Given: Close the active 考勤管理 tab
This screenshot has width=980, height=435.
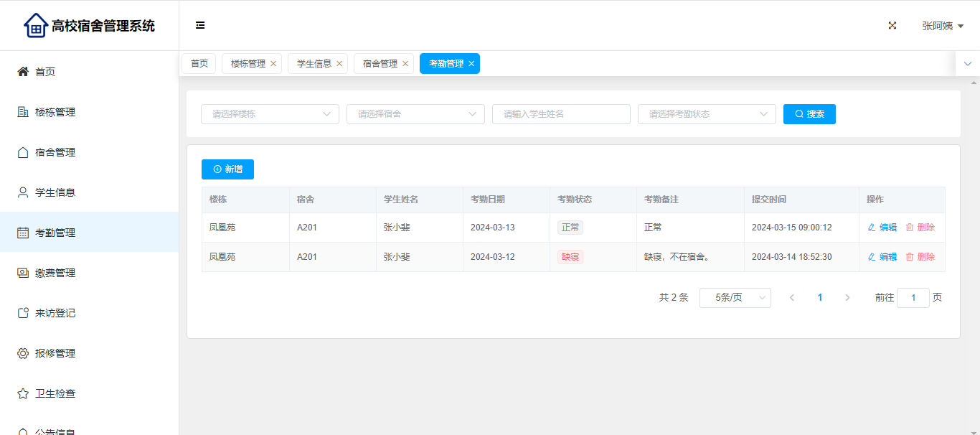Looking at the screenshot, I should tap(471, 64).
